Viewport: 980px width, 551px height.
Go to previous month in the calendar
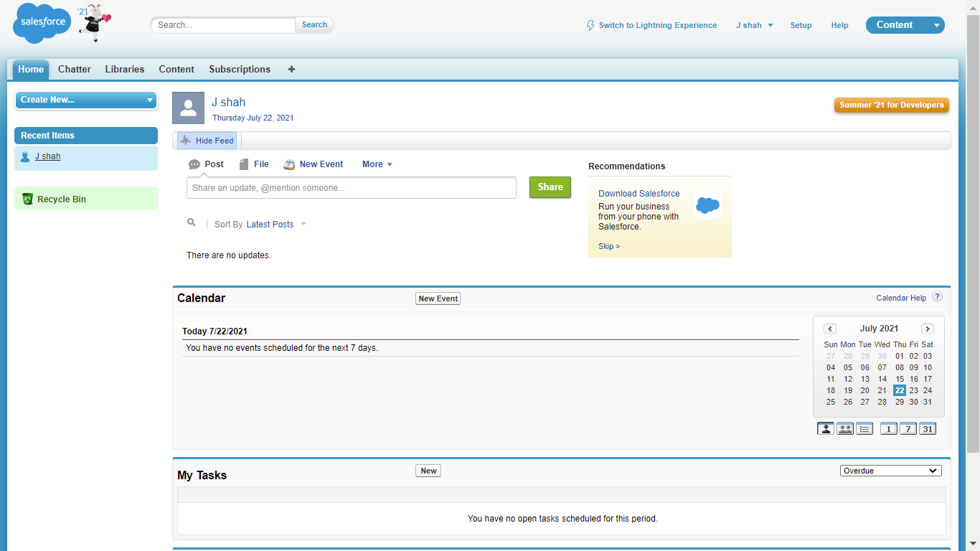click(830, 329)
